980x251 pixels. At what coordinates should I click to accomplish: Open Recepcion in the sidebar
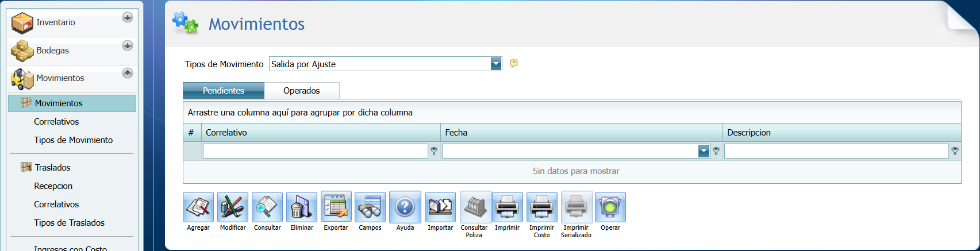pyautogui.click(x=53, y=186)
